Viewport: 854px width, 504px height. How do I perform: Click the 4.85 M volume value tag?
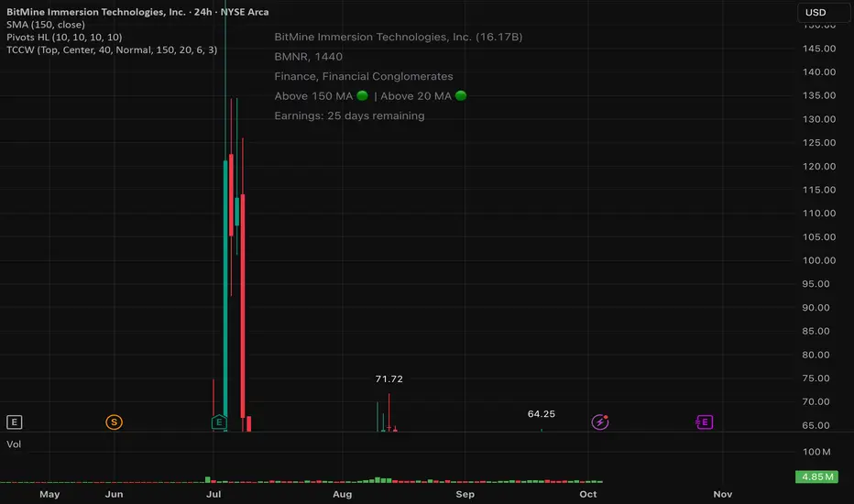pyautogui.click(x=816, y=477)
